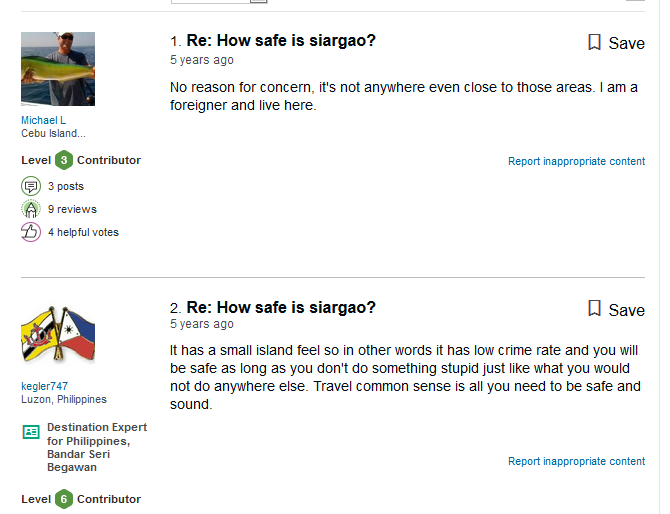Screen dimensions: 670x514
Task: Click the reviews icon beside 9 reviews
Action: coord(31,209)
